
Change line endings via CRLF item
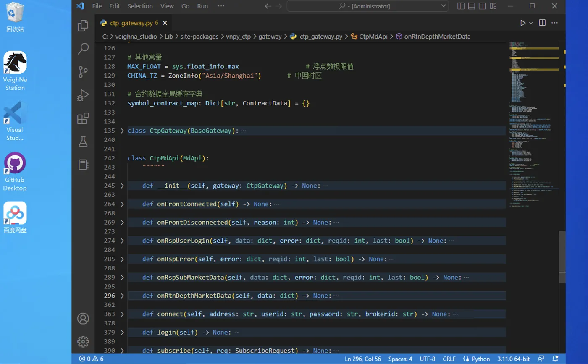[x=449, y=359]
